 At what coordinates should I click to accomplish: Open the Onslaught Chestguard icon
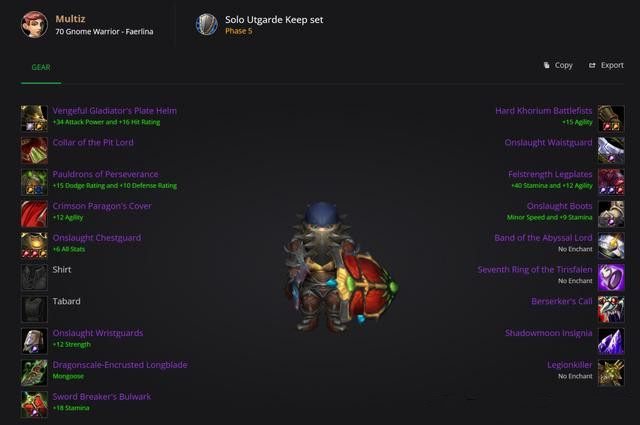(34, 245)
